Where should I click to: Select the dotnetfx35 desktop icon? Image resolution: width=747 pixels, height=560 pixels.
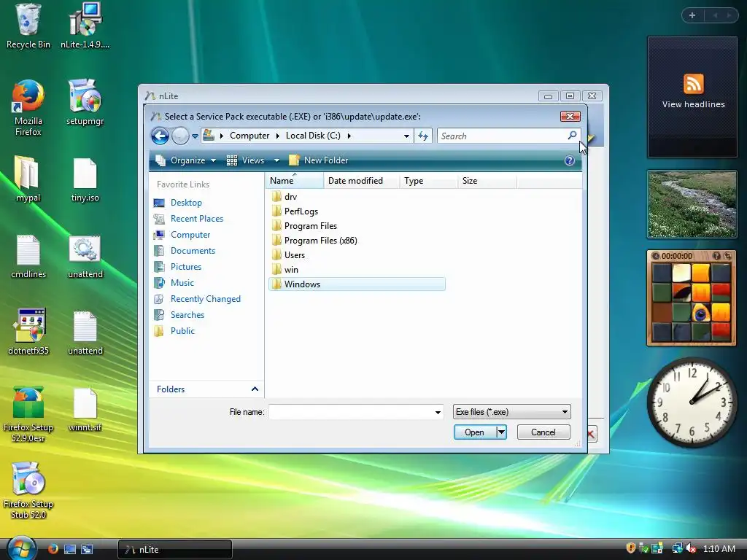point(28,332)
